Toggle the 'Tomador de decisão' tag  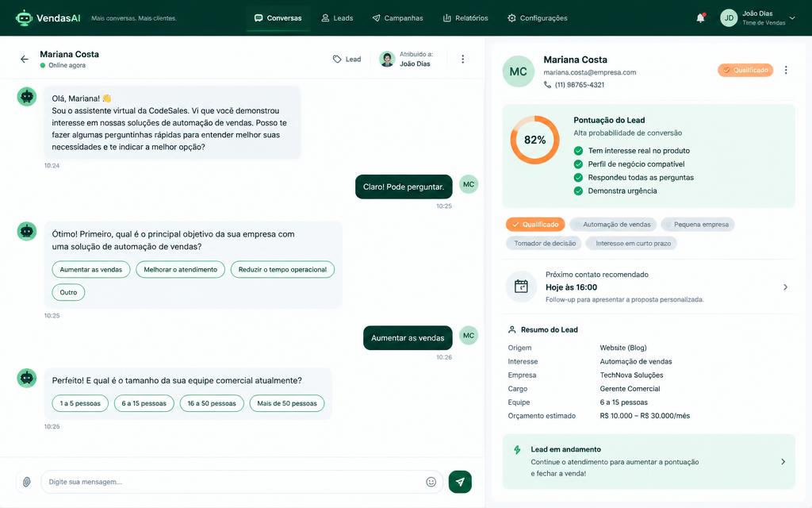click(x=544, y=243)
